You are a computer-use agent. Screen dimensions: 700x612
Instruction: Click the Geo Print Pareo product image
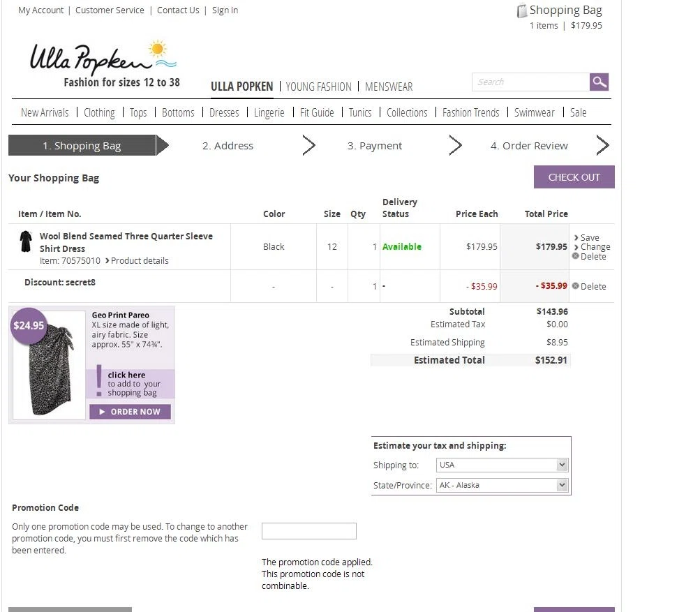[49, 373]
